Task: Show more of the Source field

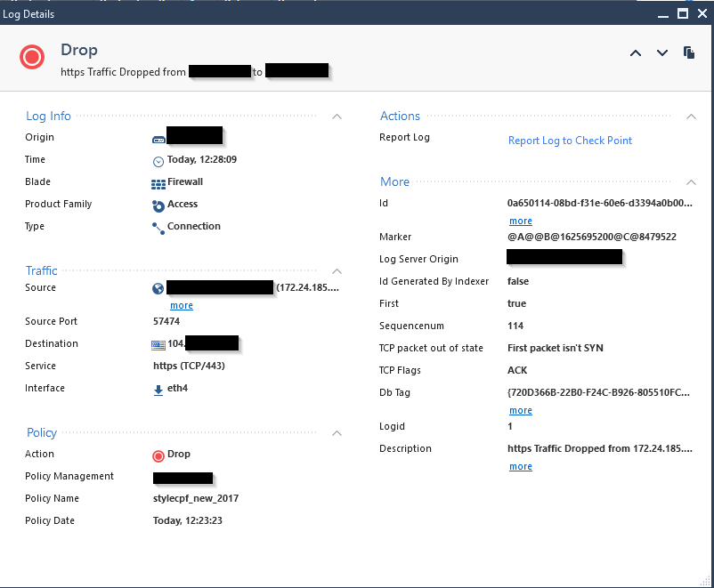Action: [x=182, y=306]
